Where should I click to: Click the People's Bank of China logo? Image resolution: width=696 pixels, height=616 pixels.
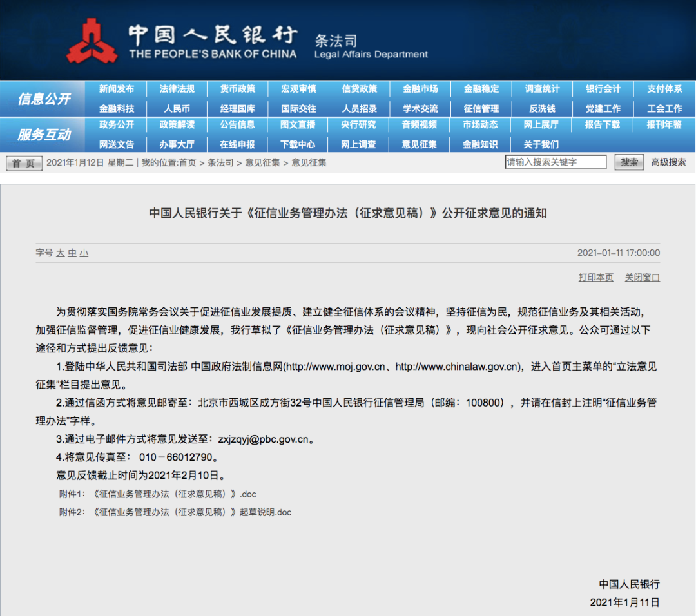[x=93, y=39]
